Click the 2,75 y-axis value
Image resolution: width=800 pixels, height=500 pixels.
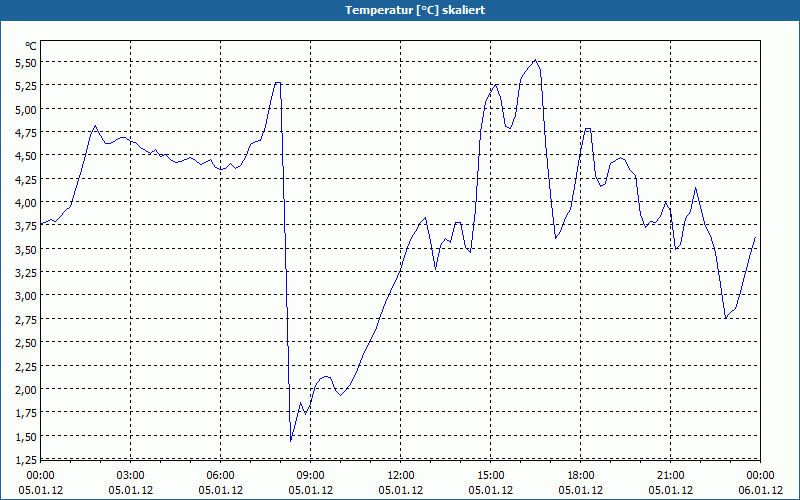26,319
